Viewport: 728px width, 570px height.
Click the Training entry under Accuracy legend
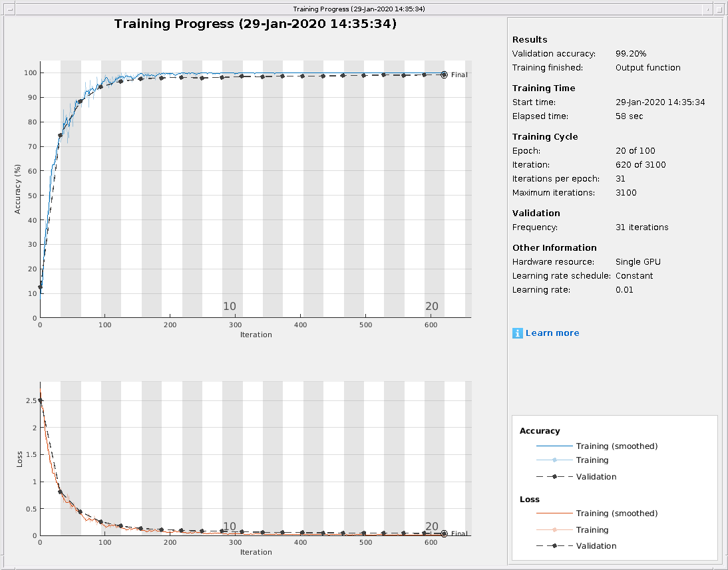(592, 460)
